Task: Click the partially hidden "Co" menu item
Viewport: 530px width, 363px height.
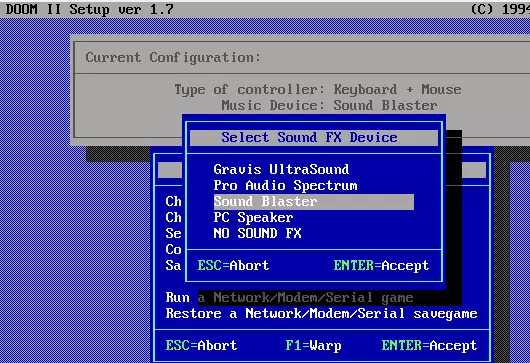Action: click(173, 249)
